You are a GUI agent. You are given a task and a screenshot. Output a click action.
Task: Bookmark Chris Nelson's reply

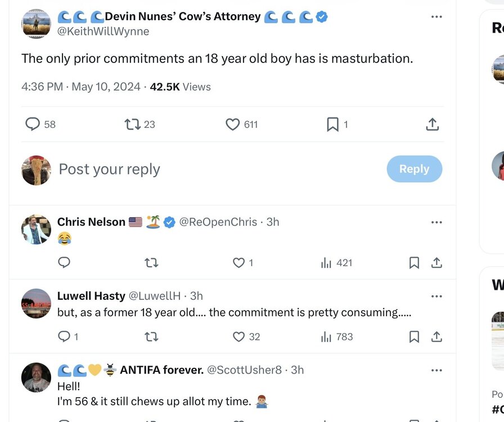415,263
